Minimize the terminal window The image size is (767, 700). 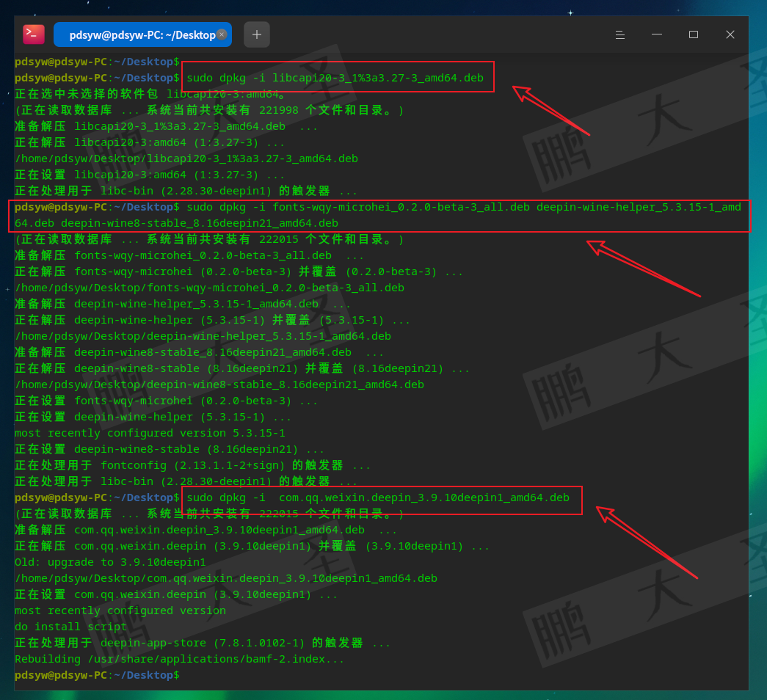[x=657, y=34]
